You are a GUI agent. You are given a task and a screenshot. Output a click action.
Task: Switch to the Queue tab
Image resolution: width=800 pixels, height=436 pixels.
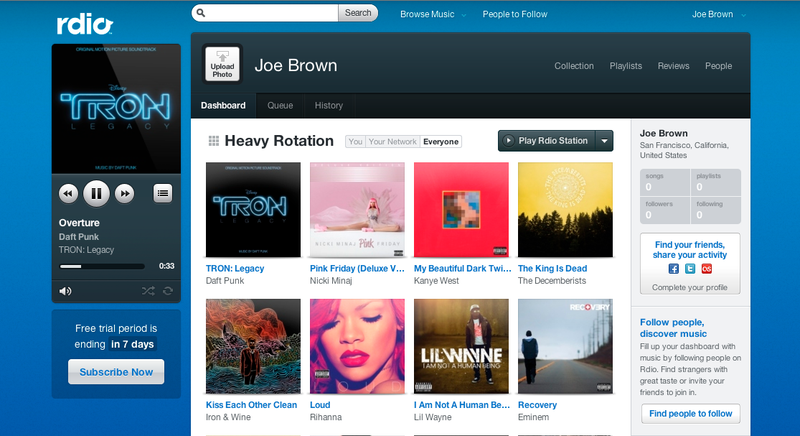[280, 106]
